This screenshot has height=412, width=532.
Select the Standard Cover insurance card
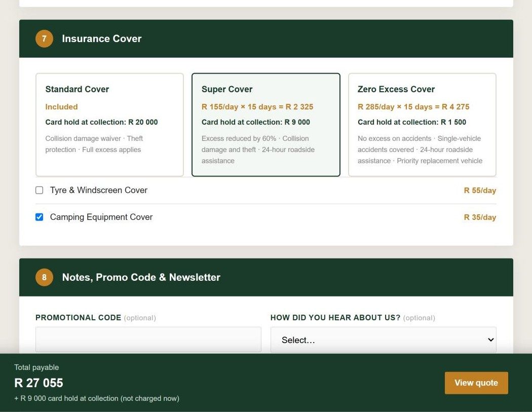tap(109, 125)
